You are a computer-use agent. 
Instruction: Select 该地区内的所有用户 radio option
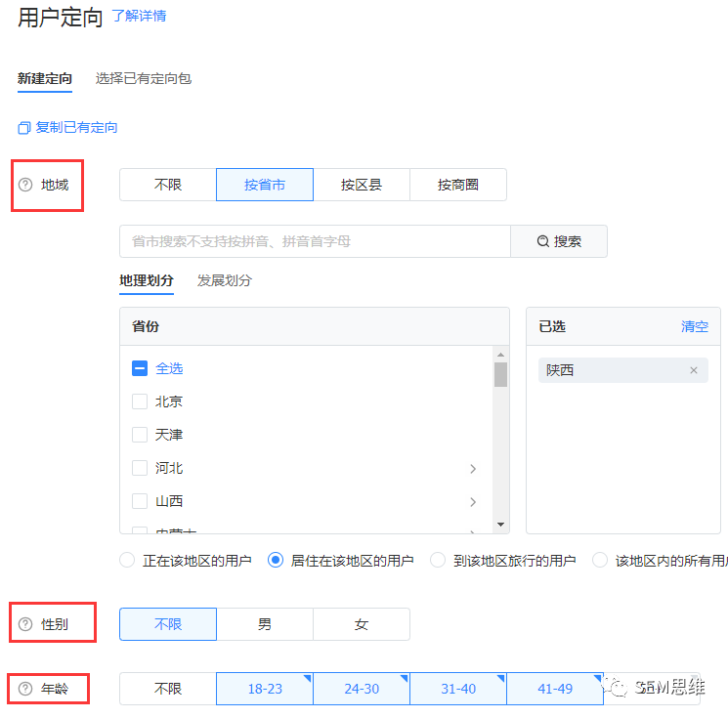coord(600,560)
